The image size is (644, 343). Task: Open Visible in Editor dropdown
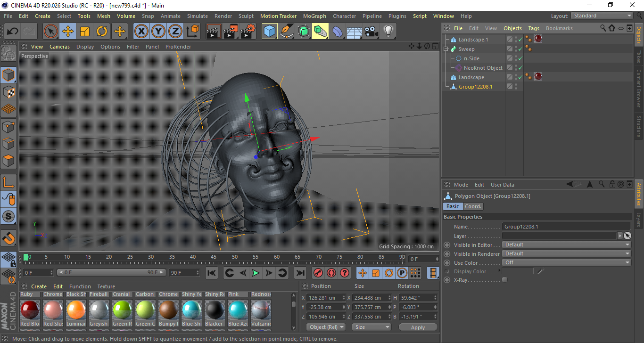tap(566, 245)
